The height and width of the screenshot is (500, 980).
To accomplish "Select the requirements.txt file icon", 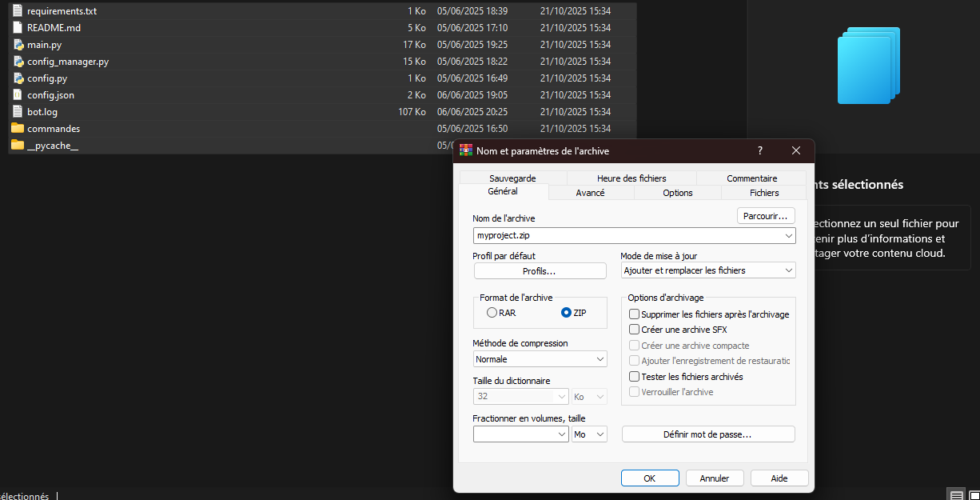I will tap(18, 10).
